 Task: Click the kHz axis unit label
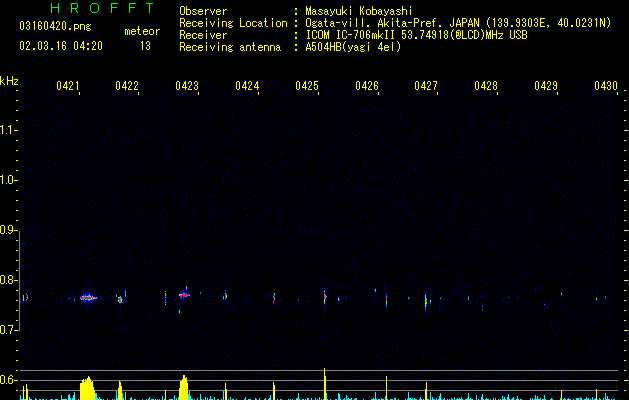9,81
